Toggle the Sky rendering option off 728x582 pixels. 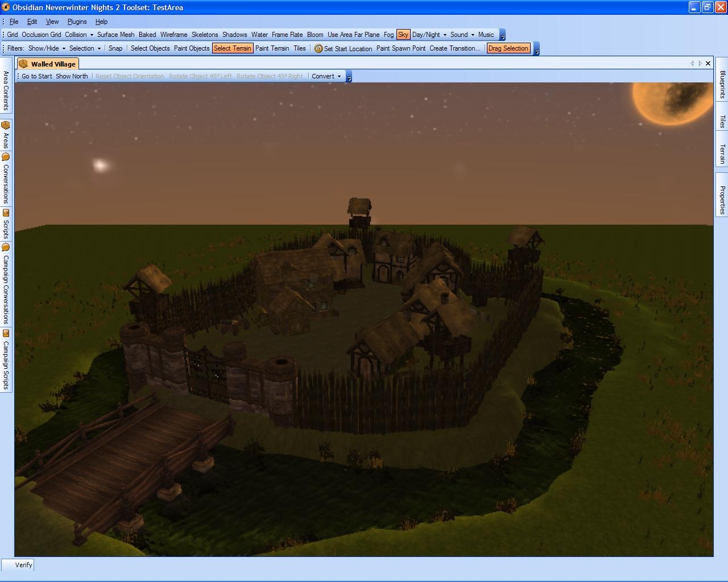click(403, 35)
